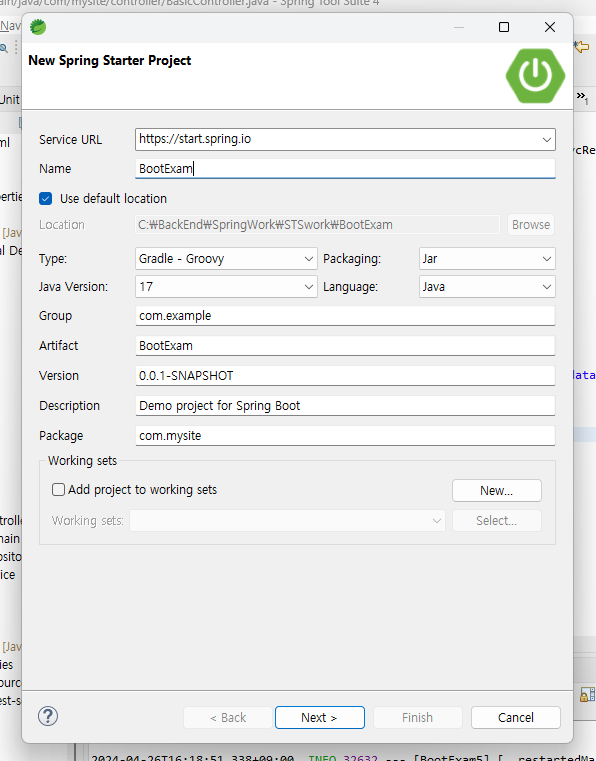Click the Select... working sets button
The width and height of the screenshot is (596, 761).
point(497,521)
